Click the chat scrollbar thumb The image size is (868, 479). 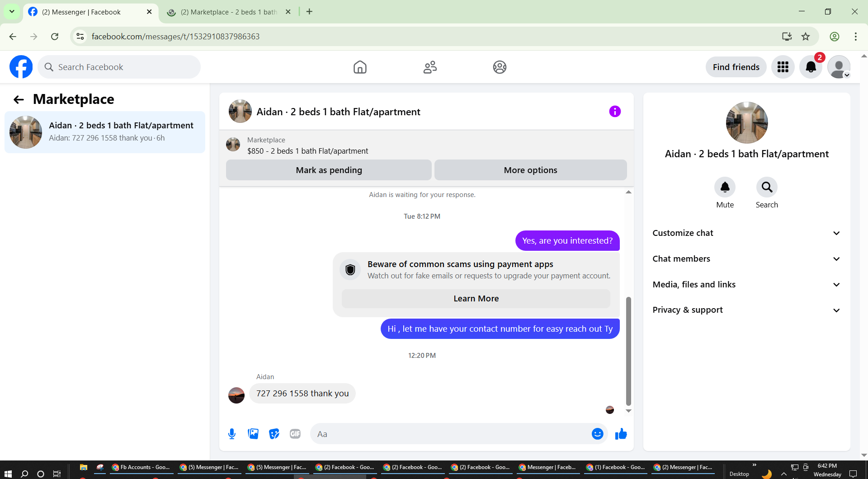pyautogui.click(x=628, y=351)
